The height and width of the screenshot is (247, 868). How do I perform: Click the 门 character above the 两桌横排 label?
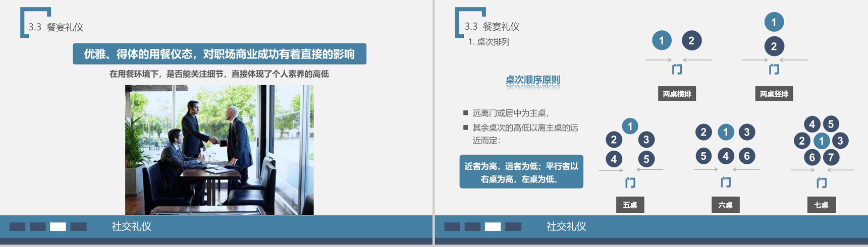coord(677,69)
